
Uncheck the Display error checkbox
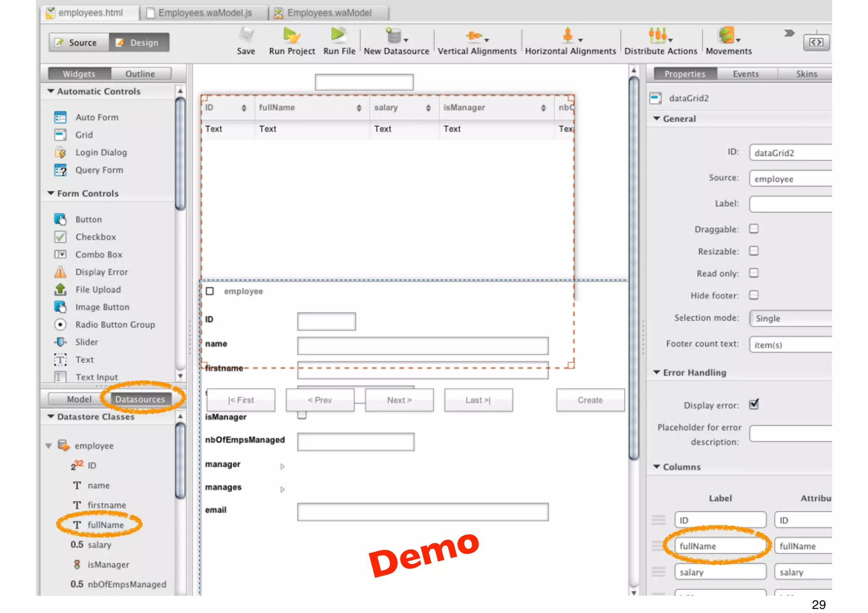click(754, 405)
